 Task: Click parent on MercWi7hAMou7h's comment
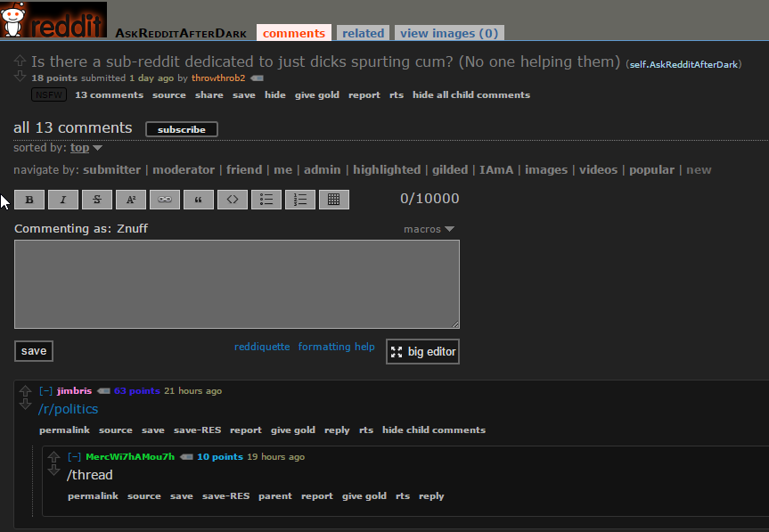click(275, 496)
